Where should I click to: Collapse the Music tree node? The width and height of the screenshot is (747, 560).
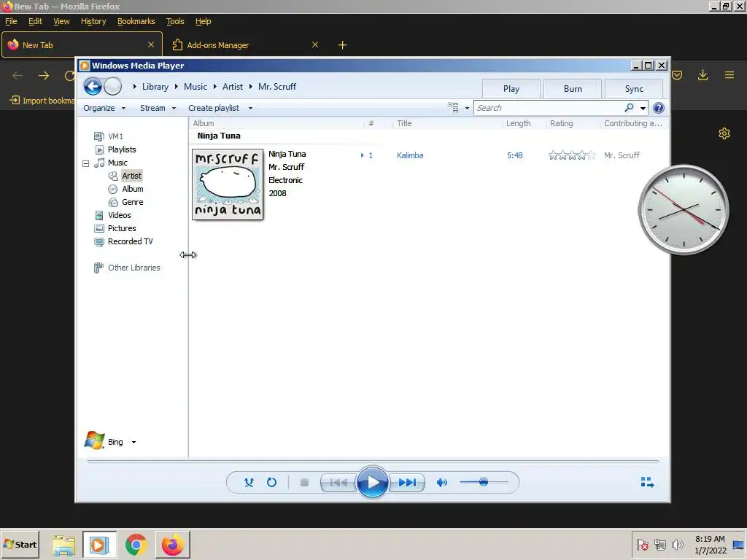pos(86,163)
